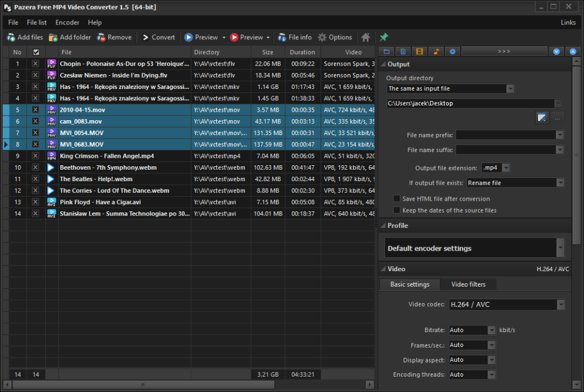The width and height of the screenshot is (584, 392).
Task: Open the Display aspect dropdown
Action: (x=492, y=360)
